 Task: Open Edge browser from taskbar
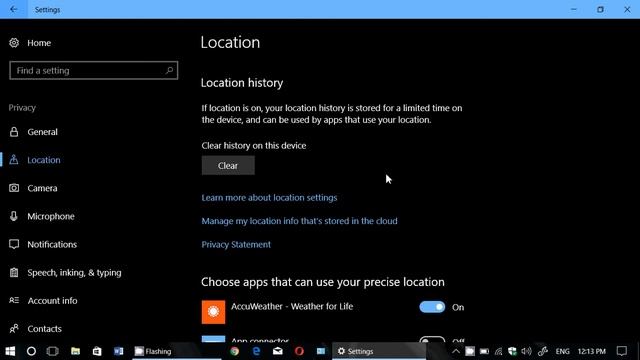click(256, 351)
